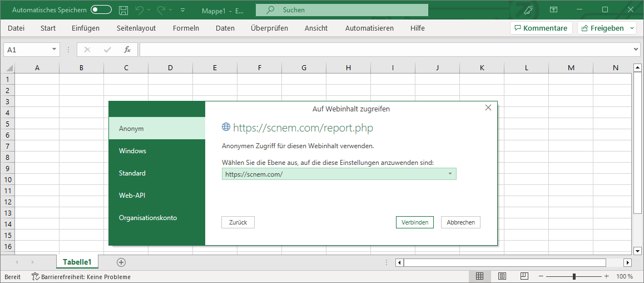Switch to the Daten tab
This screenshot has width=644, height=283.
pyautogui.click(x=225, y=28)
